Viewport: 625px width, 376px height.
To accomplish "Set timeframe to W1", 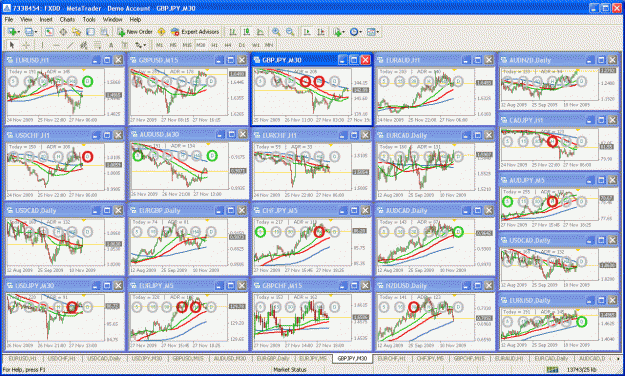I will pyautogui.click(x=256, y=45).
